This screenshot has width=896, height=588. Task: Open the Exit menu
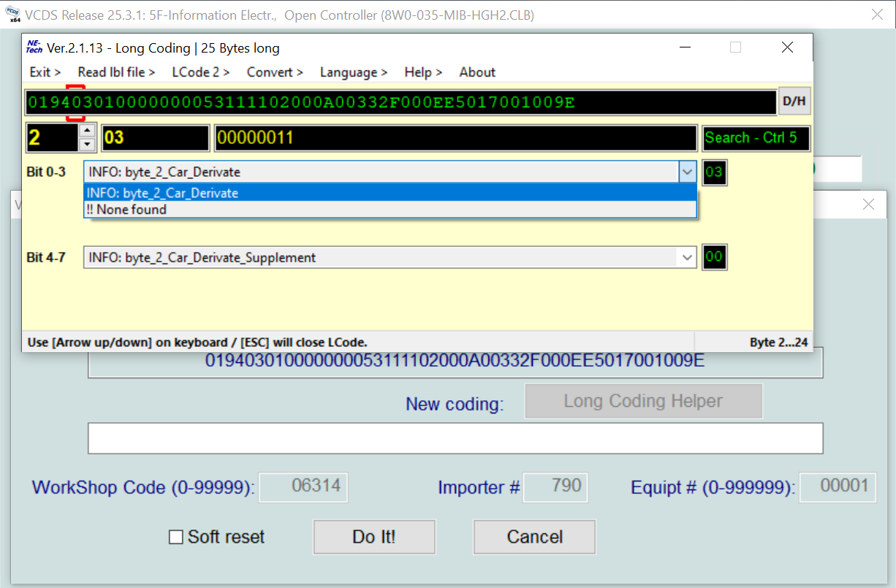[45, 72]
